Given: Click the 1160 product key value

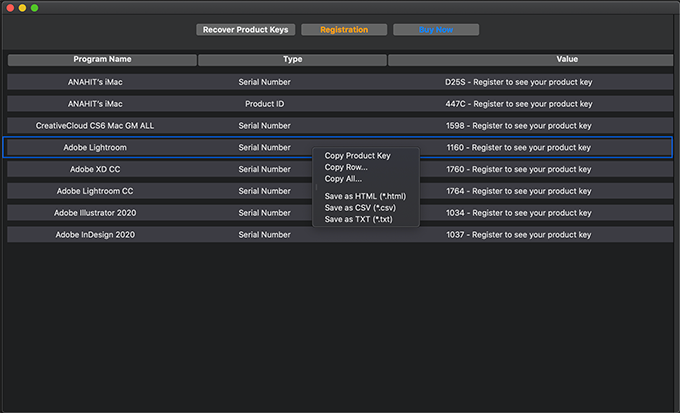Looking at the screenshot, I should coord(519,148).
